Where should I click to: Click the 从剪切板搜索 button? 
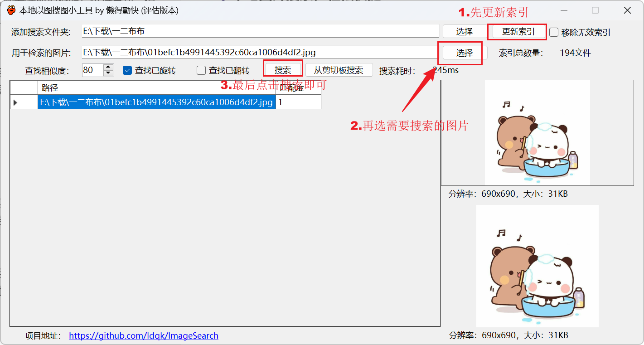339,70
